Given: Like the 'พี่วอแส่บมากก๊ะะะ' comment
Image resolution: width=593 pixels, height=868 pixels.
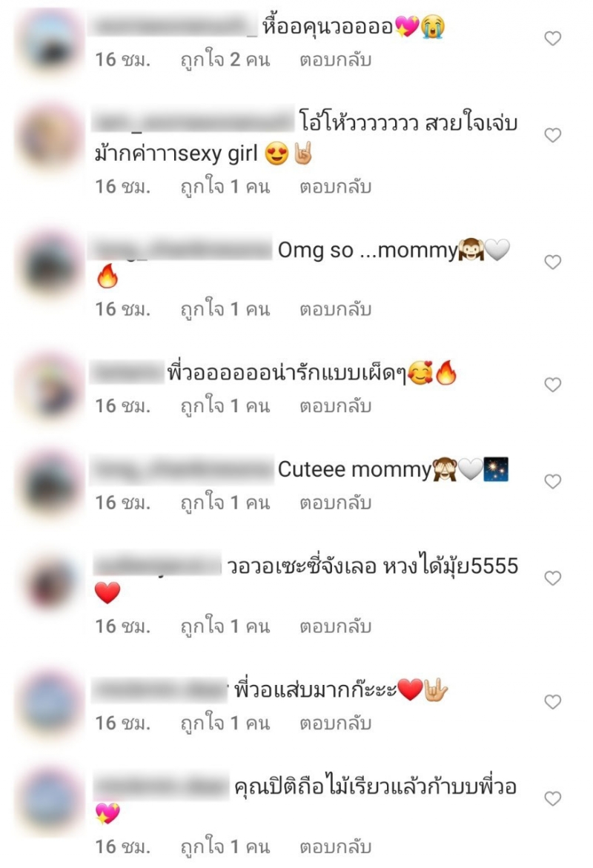Looking at the screenshot, I should (x=552, y=702).
